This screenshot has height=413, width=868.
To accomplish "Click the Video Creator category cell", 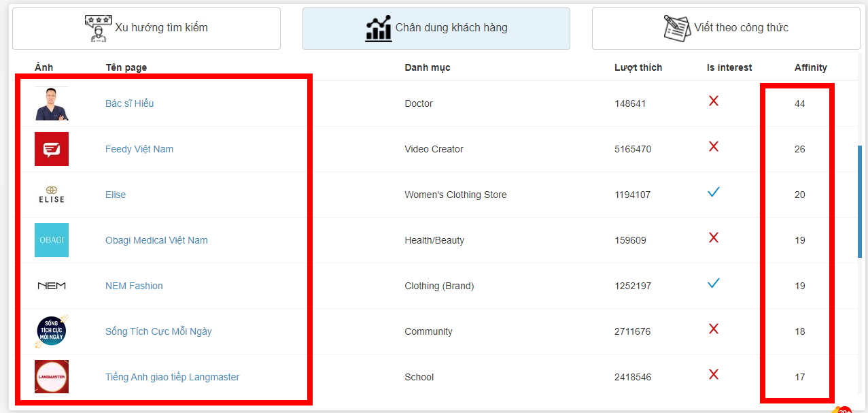I will tap(434, 149).
